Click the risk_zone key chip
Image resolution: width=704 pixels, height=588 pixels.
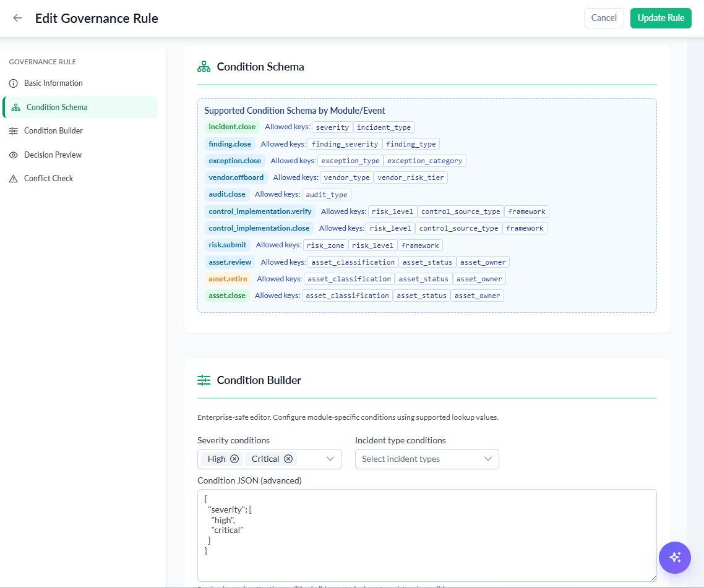[325, 245]
